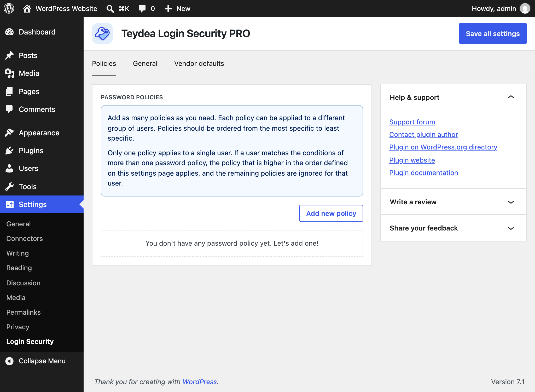
Task: Click the WordPress Website site name
Action: pyautogui.click(x=66, y=9)
